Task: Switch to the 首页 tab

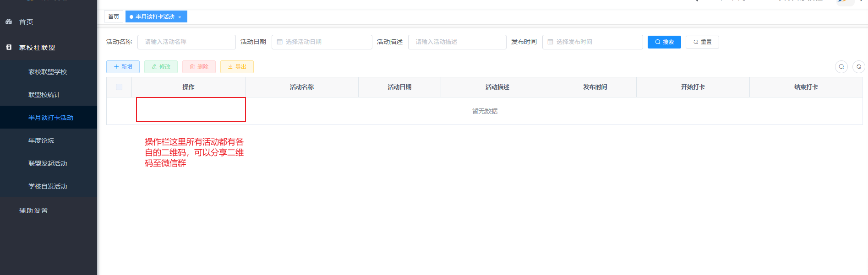Action: click(x=114, y=17)
